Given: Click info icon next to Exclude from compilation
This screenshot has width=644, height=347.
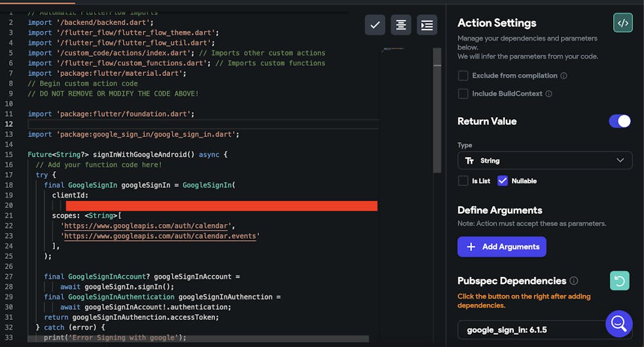Looking at the screenshot, I should pos(563,76).
